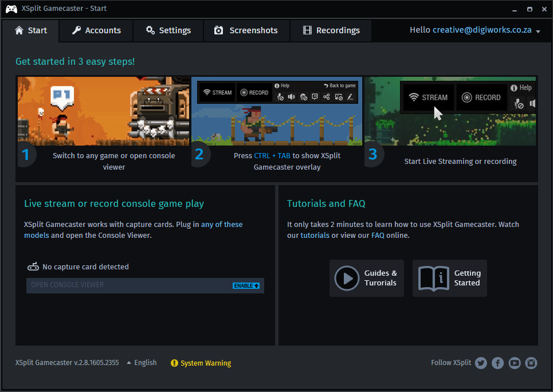Go to the Settings tab
553x392 pixels.
pyautogui.click(x=168, y=30)
